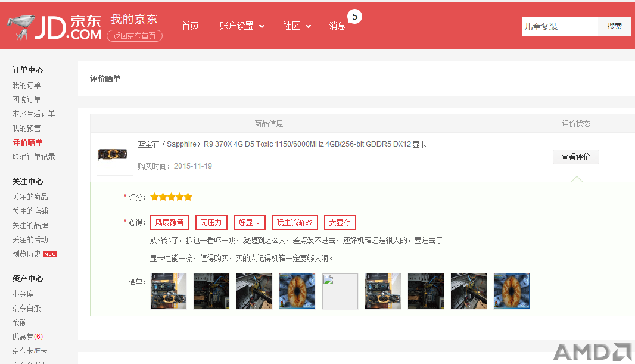
Task: Open 京东卡/E卡 in the sidebar
Action: [30, 351]
